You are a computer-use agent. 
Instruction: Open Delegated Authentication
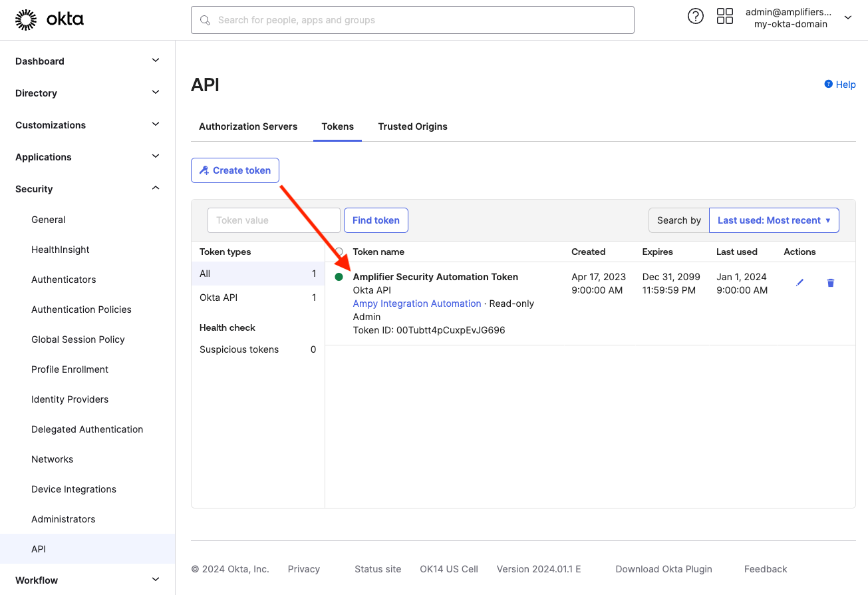pos(87,429)
